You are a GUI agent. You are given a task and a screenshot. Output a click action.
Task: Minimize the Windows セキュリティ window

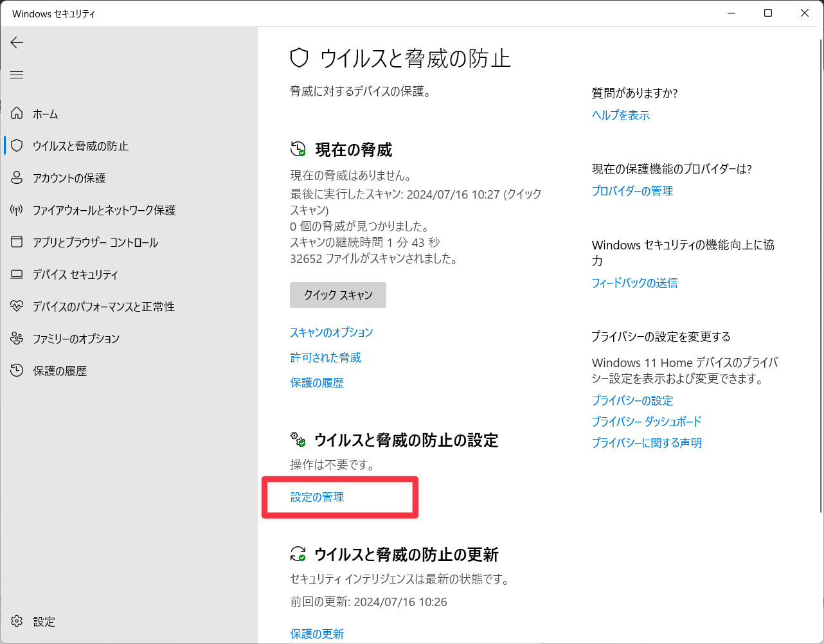731,13
